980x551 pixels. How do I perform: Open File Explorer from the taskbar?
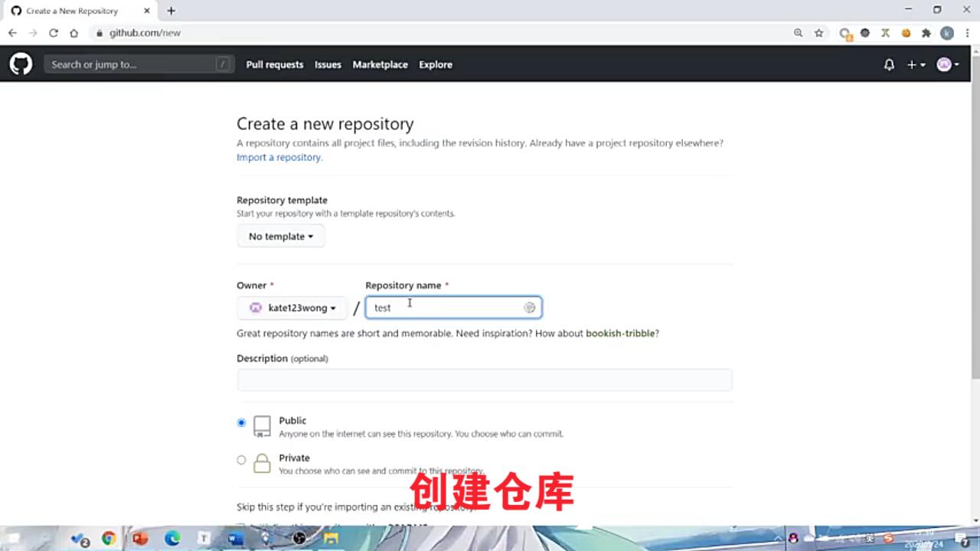pos(331,539)
